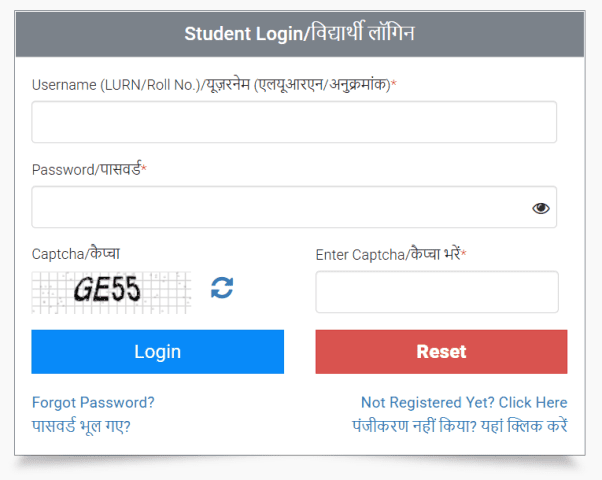Focus the Username (LURN/Roll No.) field
Screen dimensions: 602x480
pyautogui.click(x=294, y=122)
